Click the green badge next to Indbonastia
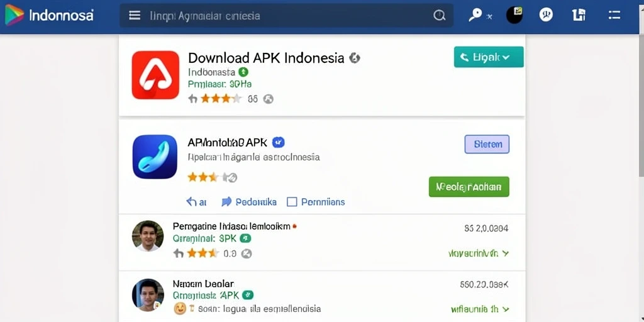 click(243, 72)
